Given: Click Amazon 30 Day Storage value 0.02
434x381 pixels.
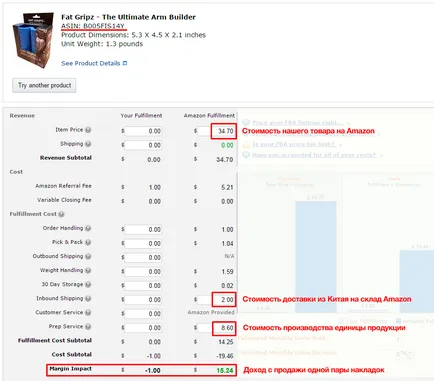Looking at the screenshot, I should [x=227, y=286].
